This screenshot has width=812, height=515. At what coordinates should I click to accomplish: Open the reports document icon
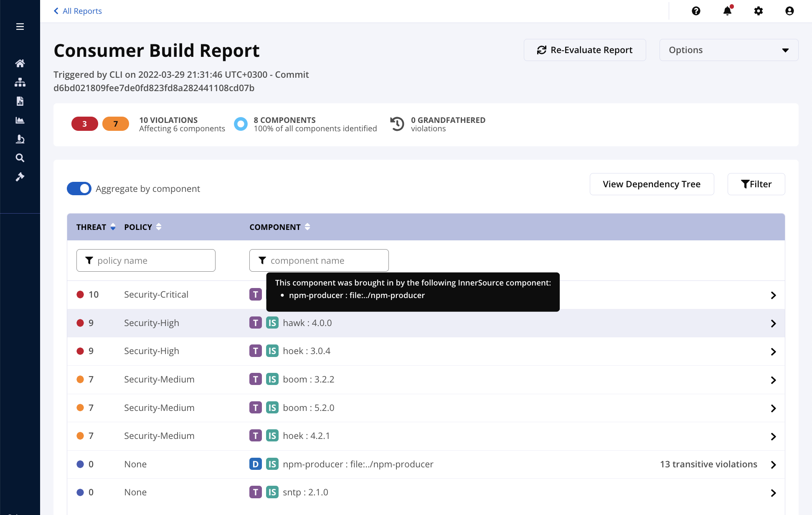(x=20, y=101)
